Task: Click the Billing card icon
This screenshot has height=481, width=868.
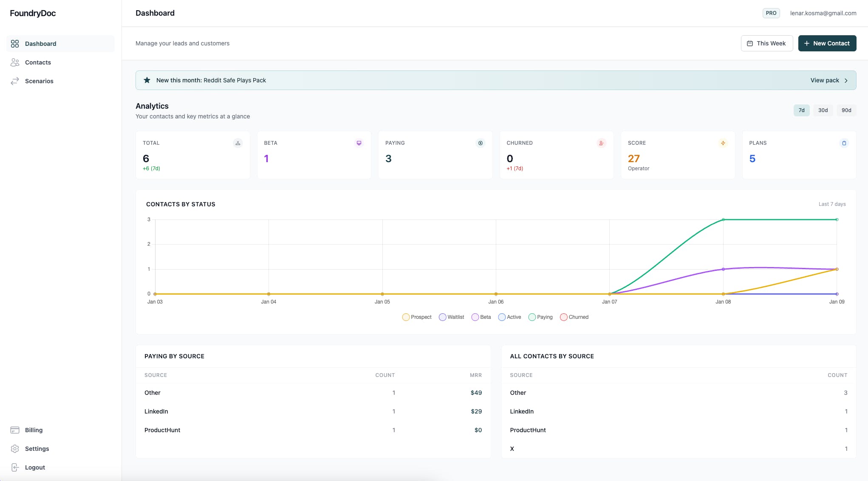Action: tap(15, 430)
